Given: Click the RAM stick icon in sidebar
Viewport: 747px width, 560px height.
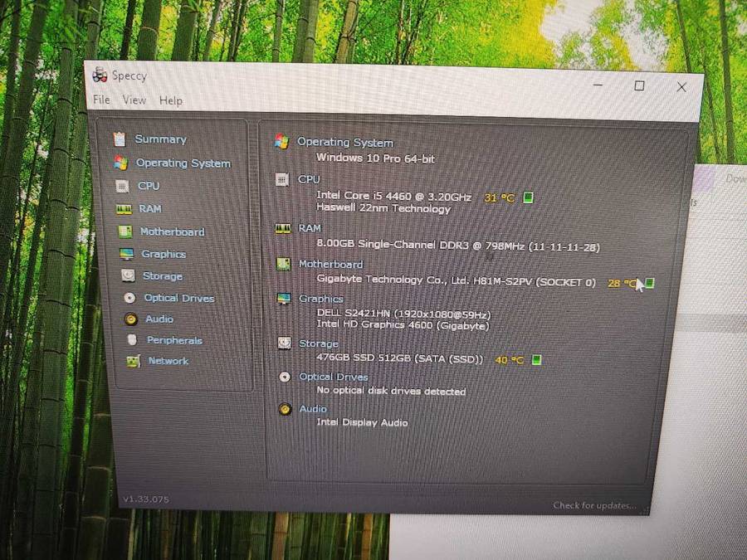Looking at the screenshot, I should [x=124, y=209].
